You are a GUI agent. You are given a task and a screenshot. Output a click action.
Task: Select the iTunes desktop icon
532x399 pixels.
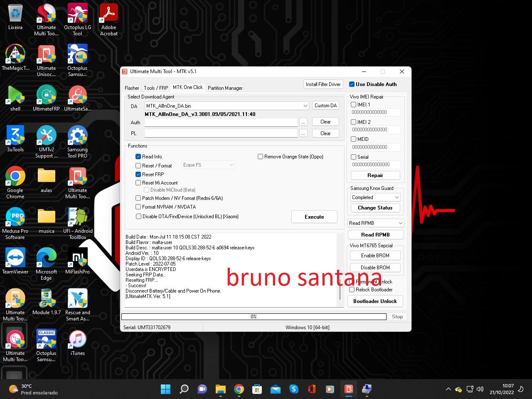77,343
